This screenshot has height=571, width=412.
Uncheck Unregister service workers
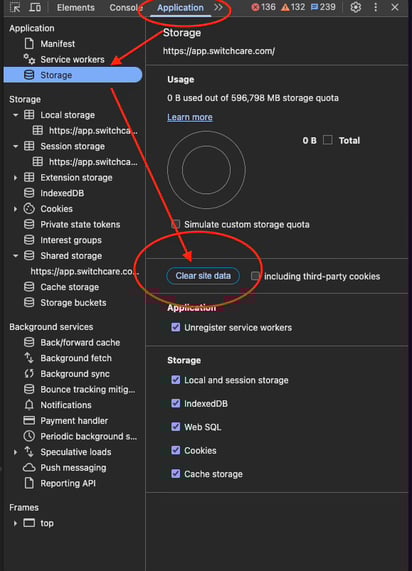(x=176, y=327)
